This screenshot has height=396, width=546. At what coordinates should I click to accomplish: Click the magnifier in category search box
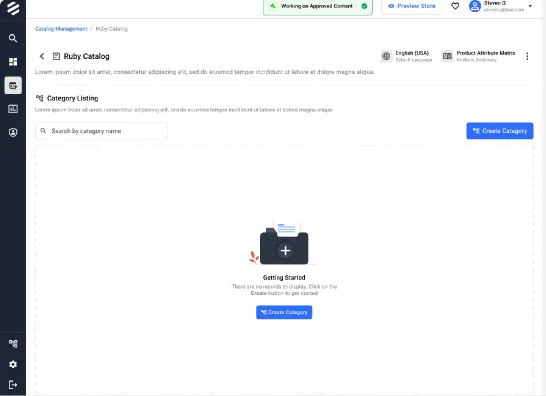coord(43,131)
